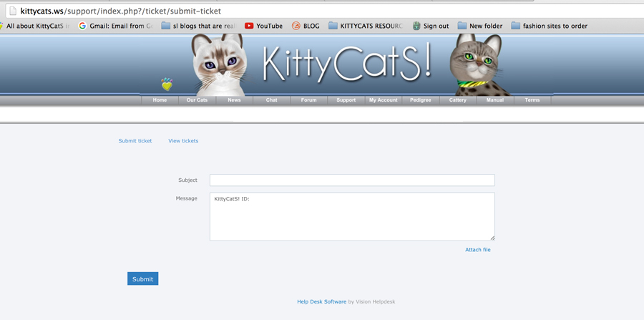Open 'fashion sites to order' folder icon
Viewport: 644px width, 320px height.
pyautogui.click(x=515, y=26)
